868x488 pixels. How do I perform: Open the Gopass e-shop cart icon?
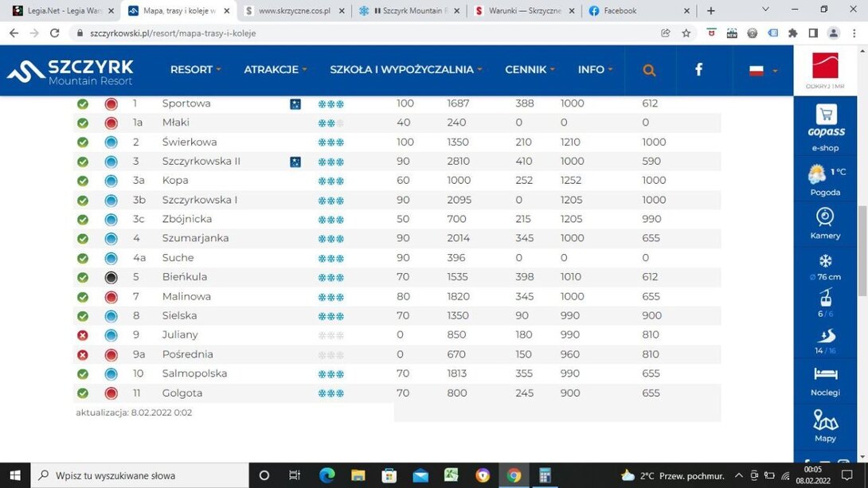tap(825, 115)
